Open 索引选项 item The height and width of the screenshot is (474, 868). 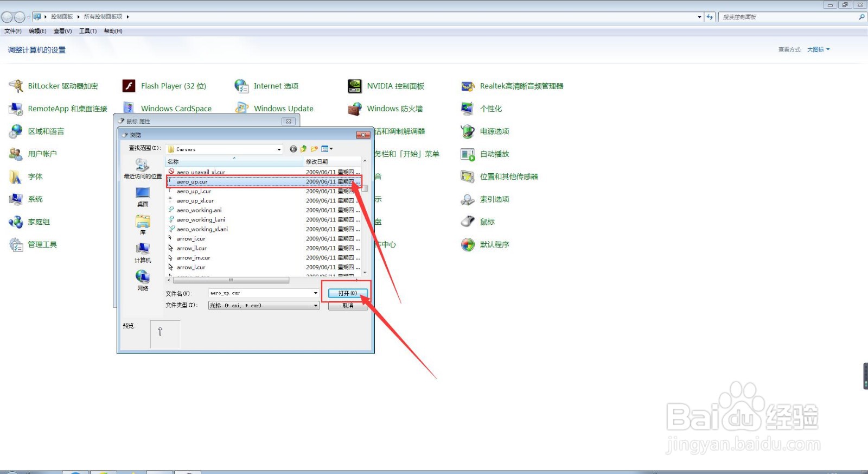click(x=484, y=199)
